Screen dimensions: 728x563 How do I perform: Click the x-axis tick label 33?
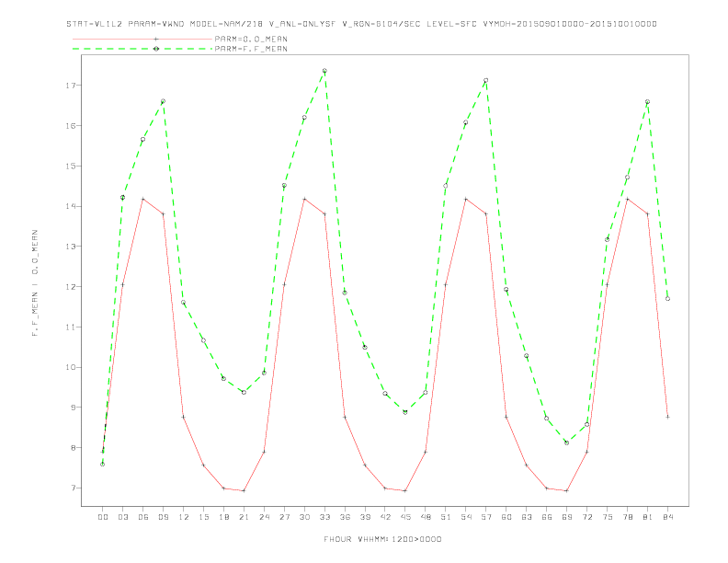click(324, 517)
